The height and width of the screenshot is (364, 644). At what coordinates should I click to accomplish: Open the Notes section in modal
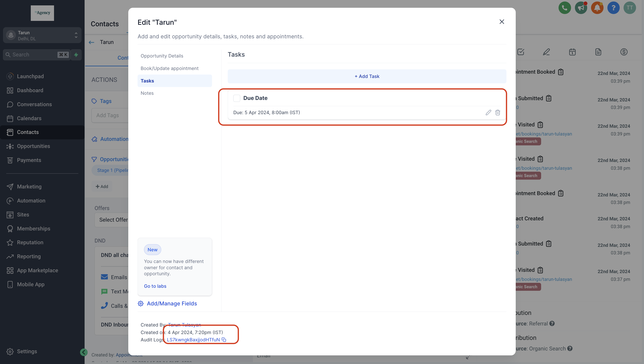147,93
